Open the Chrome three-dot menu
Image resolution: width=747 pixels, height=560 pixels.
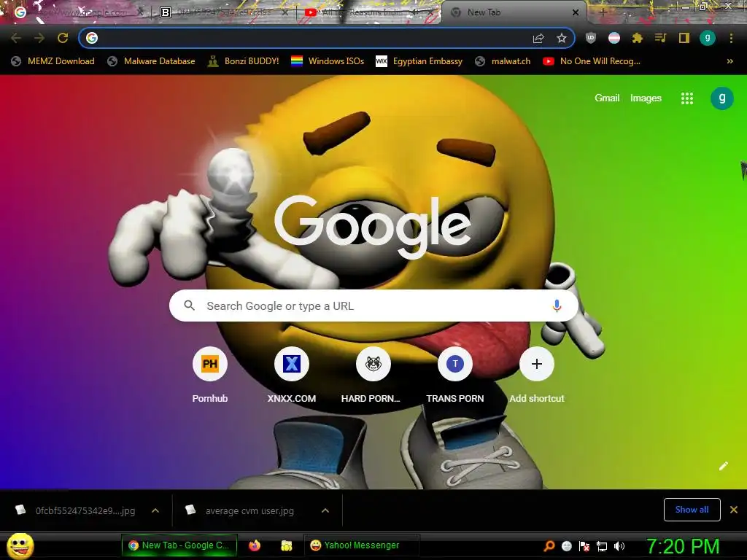(x=731, y=38)
